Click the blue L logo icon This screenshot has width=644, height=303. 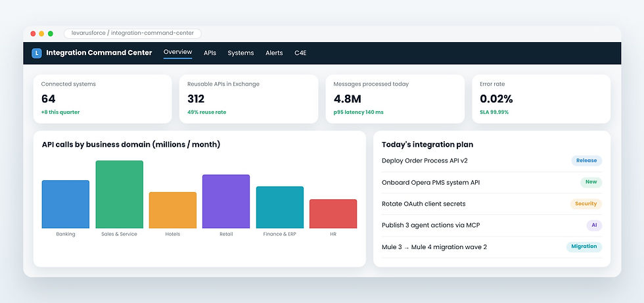[37, 53]
